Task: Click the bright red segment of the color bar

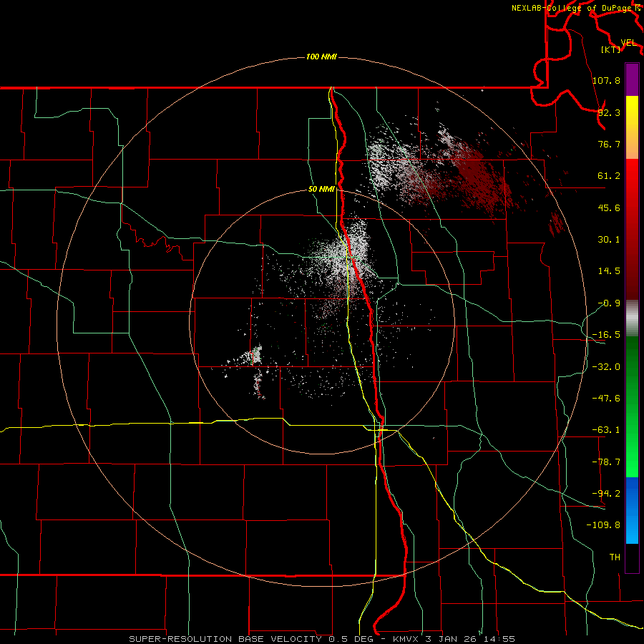Action: pos(632,229)
